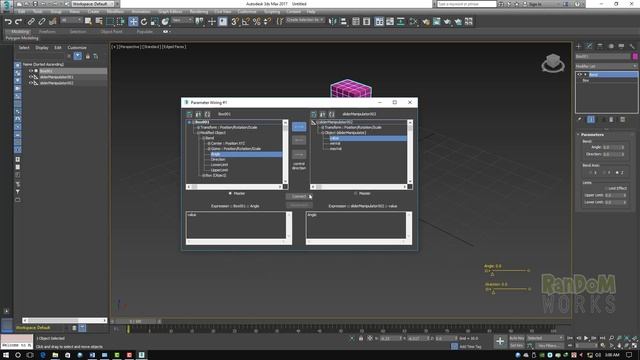Open the Modify panel icon

(x=589, y=46)
